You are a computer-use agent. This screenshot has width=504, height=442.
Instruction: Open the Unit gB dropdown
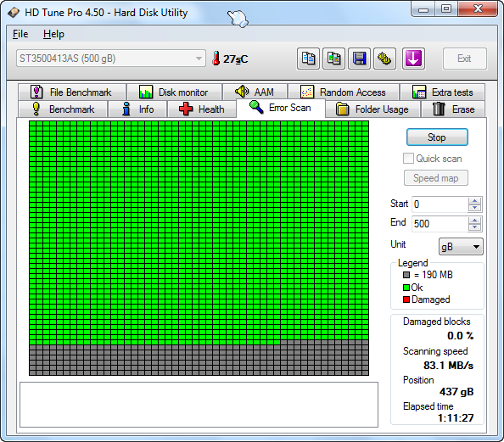(x=461, y=247)
